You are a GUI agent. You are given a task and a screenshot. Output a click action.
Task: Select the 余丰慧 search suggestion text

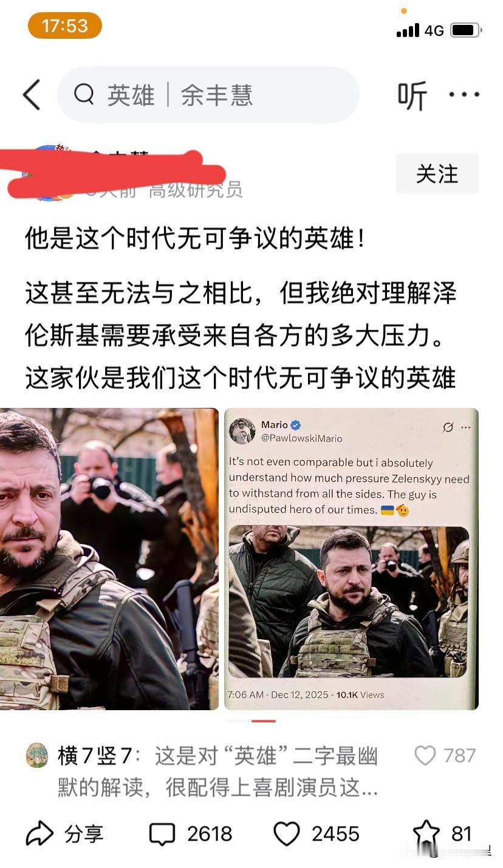[216, 95]
